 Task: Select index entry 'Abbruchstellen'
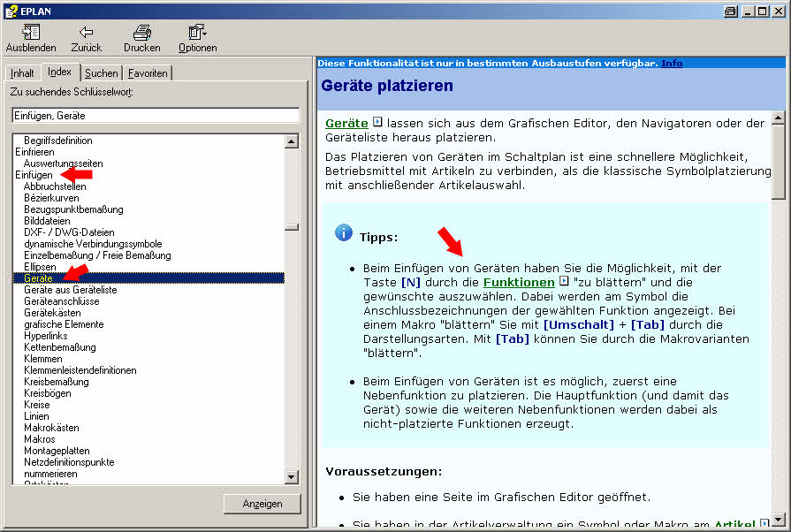click(55, 186)
